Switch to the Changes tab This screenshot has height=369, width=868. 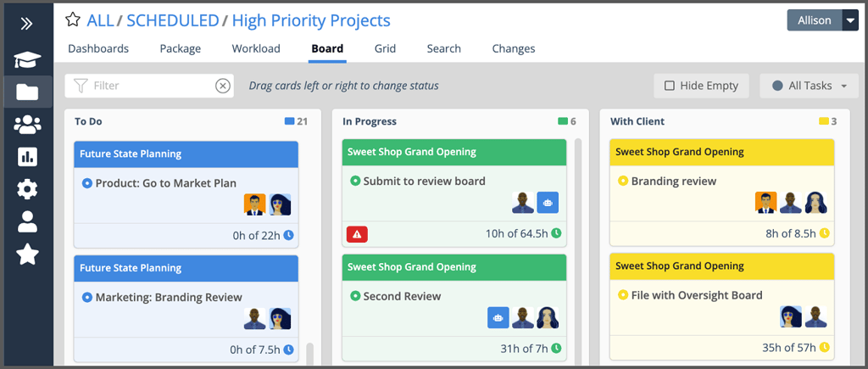click(514, 48)
